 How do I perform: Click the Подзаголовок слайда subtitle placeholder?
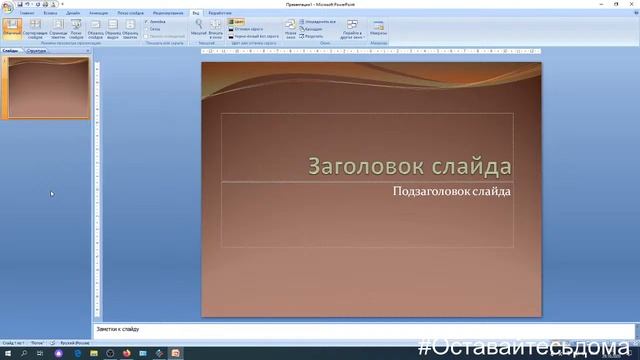(367, 214)
